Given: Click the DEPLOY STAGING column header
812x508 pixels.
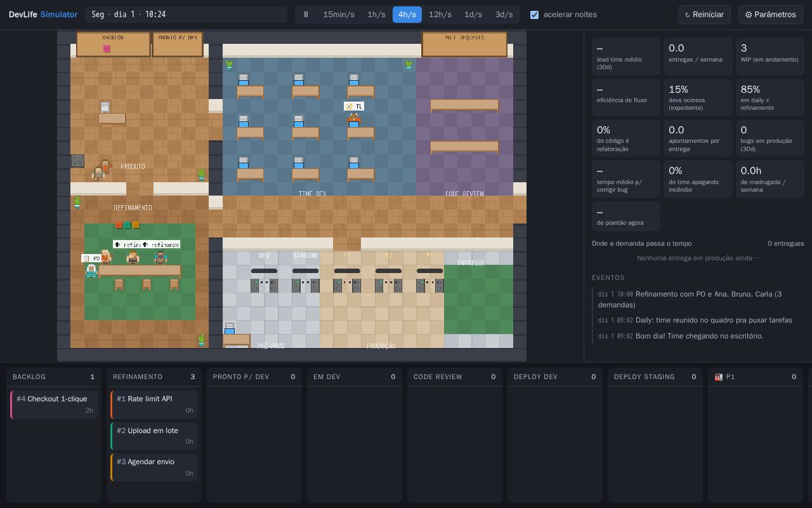Looking at the screenshot, I should coord(655,377).
